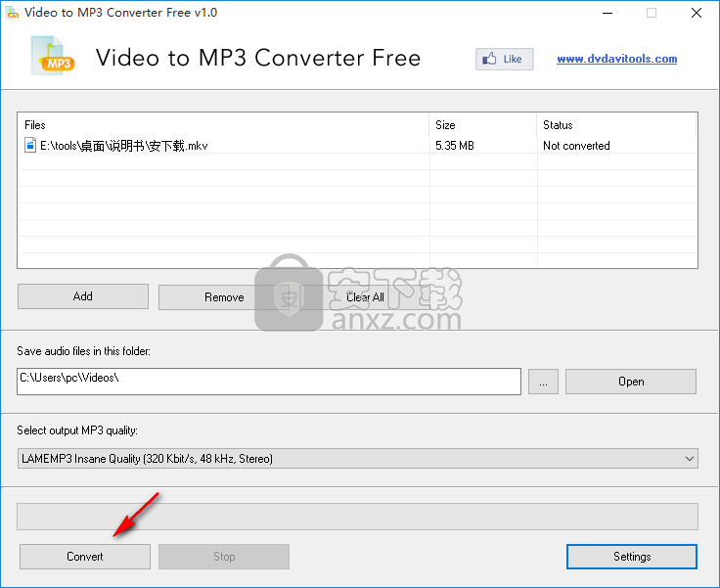Click the MP3 application logo icon
The image size is (720, 588).
(53, 56)
